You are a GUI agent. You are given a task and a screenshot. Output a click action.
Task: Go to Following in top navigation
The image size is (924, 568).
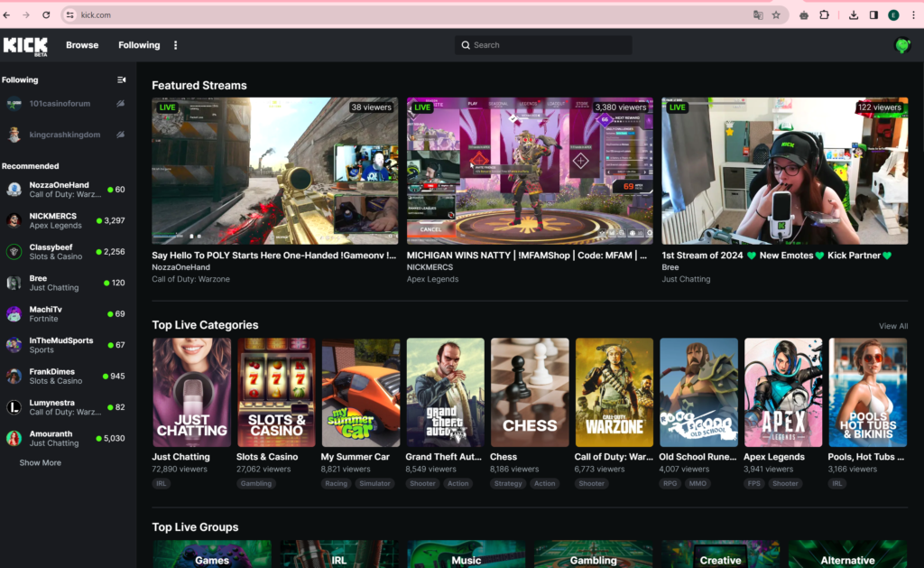[x=139, y=45]
